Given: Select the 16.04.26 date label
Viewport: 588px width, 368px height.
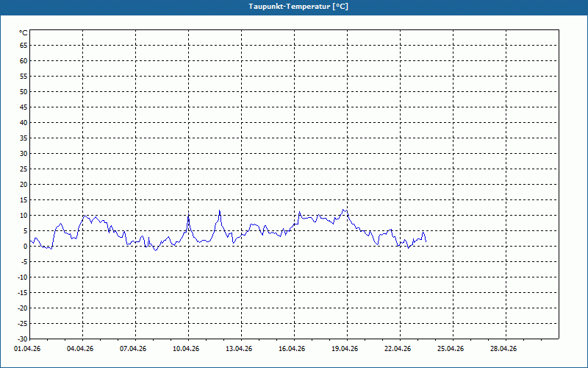Looking at the screenshot, I should 292,349.
